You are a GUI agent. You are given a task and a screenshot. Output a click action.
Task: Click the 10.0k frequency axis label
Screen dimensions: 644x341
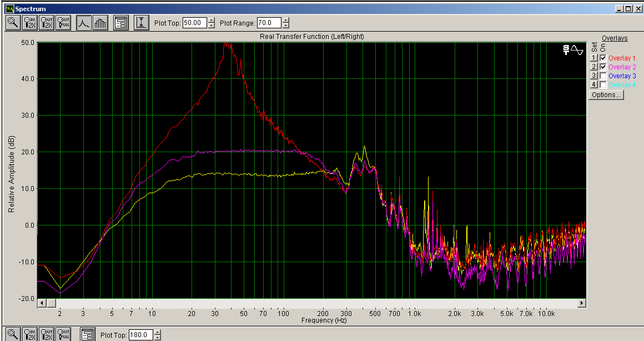(546, 313)
